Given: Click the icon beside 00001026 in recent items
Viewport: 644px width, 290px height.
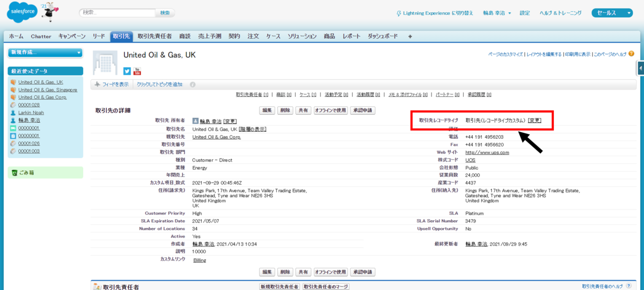Looking at the screenshot, I should tap(13, 144).
